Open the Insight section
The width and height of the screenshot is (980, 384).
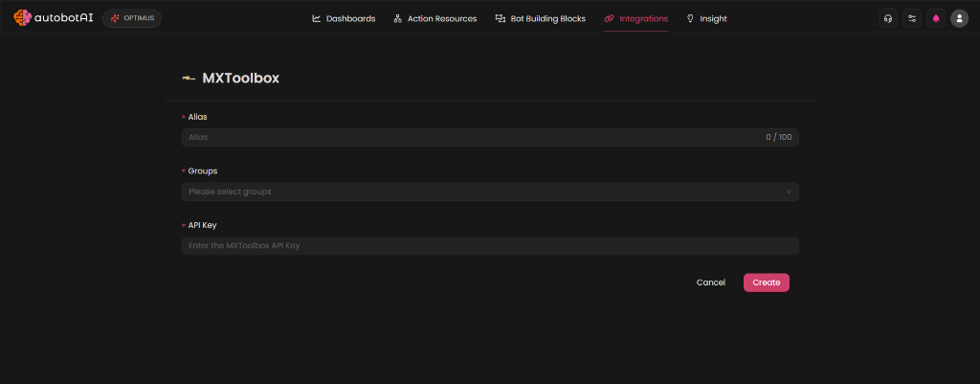(x=707, y=19)
